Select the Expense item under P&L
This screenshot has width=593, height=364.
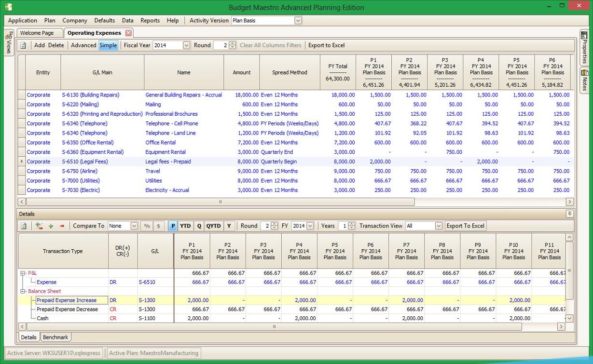point(46,282)
